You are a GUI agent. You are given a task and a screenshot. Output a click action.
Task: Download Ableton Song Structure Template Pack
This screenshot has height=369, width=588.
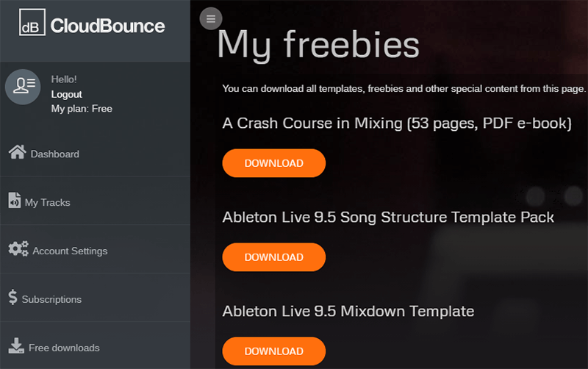pos(273,257)
